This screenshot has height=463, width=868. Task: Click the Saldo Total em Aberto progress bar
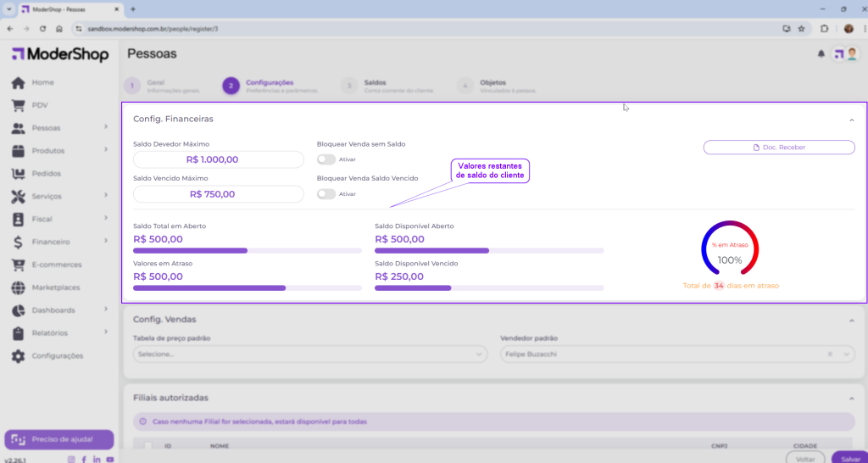(247, 251)
